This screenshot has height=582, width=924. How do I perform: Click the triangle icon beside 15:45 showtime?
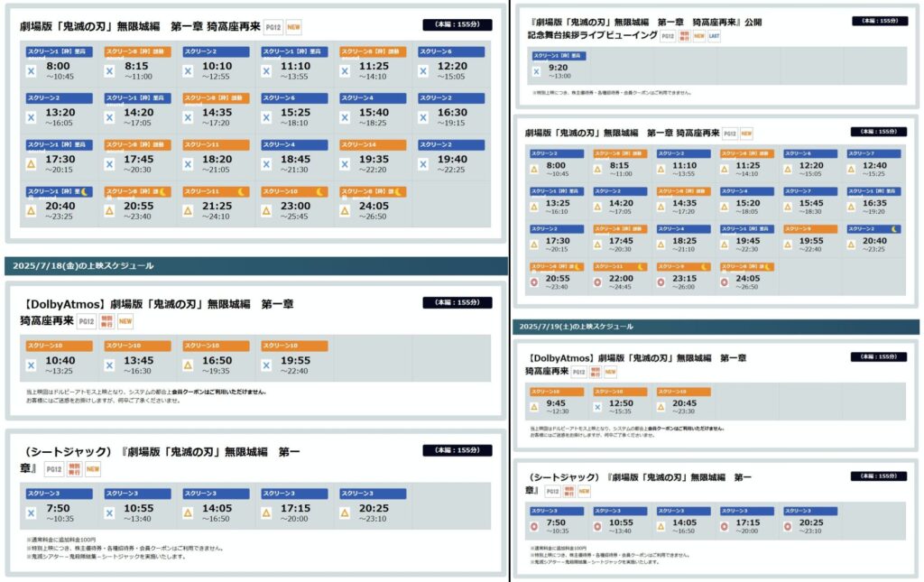(788, 207)
